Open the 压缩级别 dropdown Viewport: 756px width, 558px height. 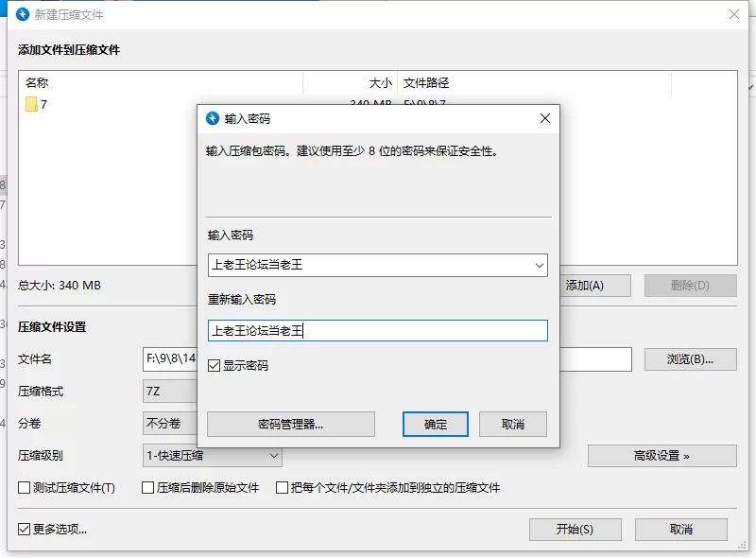[212, 456]
